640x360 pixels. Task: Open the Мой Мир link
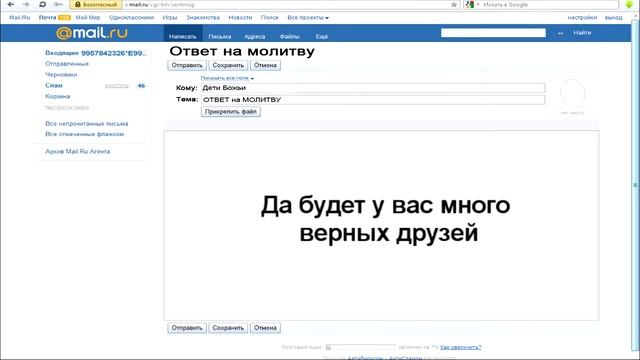pyautogui.click(x=88, y=18)
